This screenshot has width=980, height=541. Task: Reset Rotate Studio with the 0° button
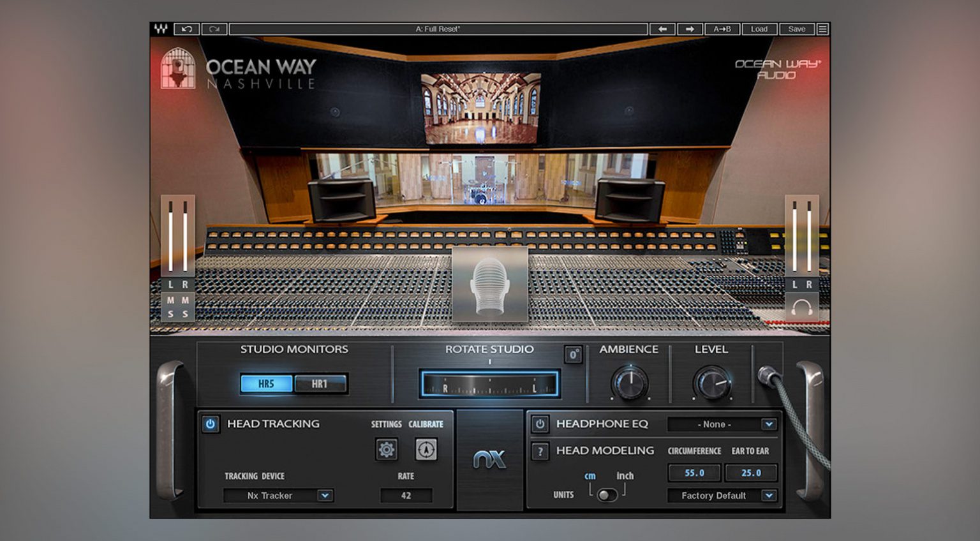pos(572,354)
